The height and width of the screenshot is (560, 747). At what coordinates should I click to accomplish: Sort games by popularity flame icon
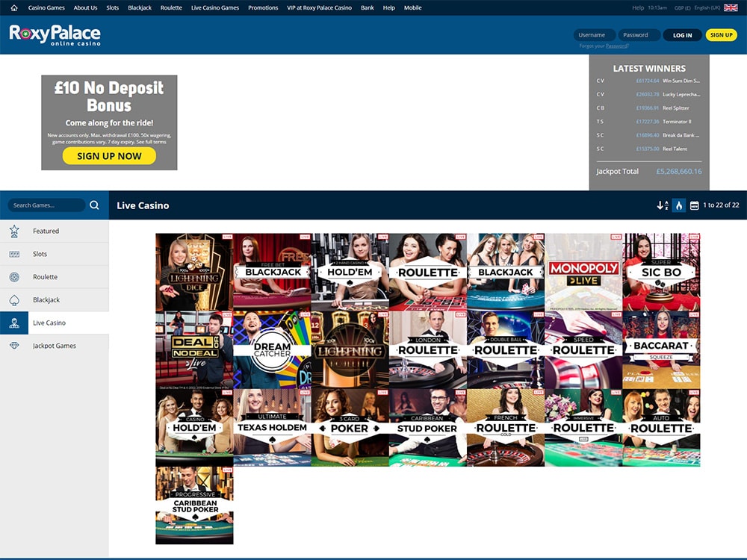click(x=679, y=205)
